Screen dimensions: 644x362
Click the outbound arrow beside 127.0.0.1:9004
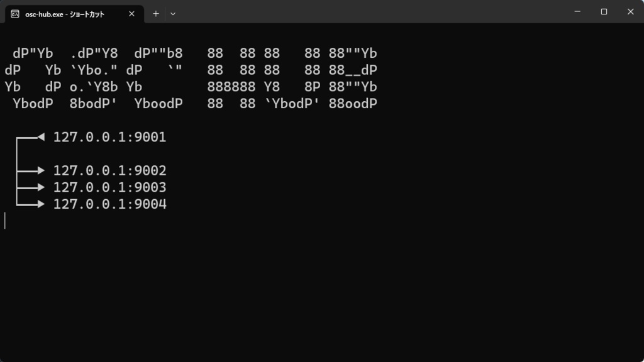[x=41, y=204]
